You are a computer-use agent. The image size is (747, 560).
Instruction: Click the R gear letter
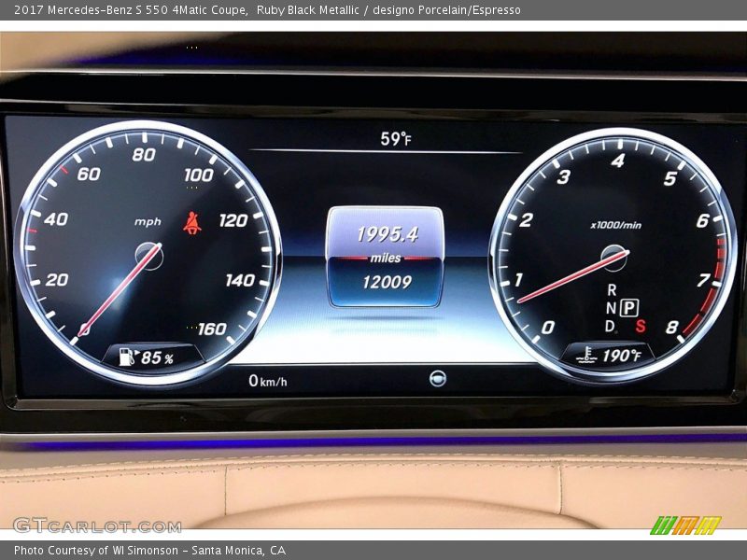click(612, 290)
